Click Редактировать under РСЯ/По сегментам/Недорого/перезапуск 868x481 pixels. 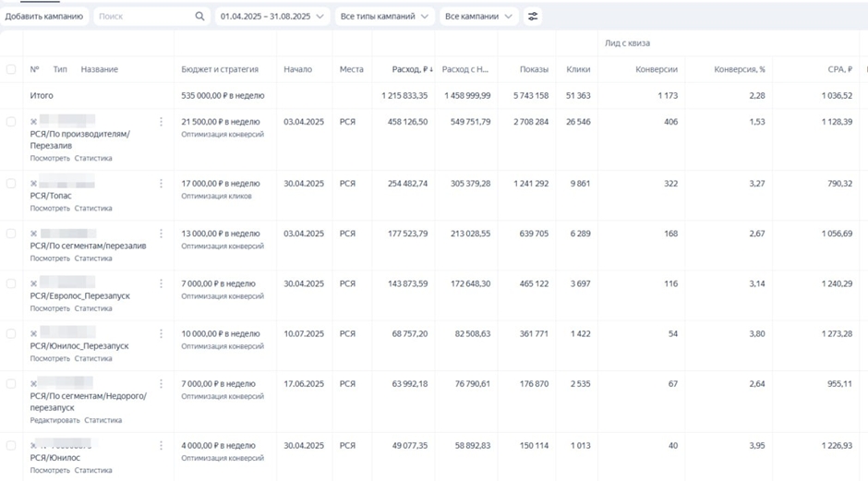(x=54, y=420)
